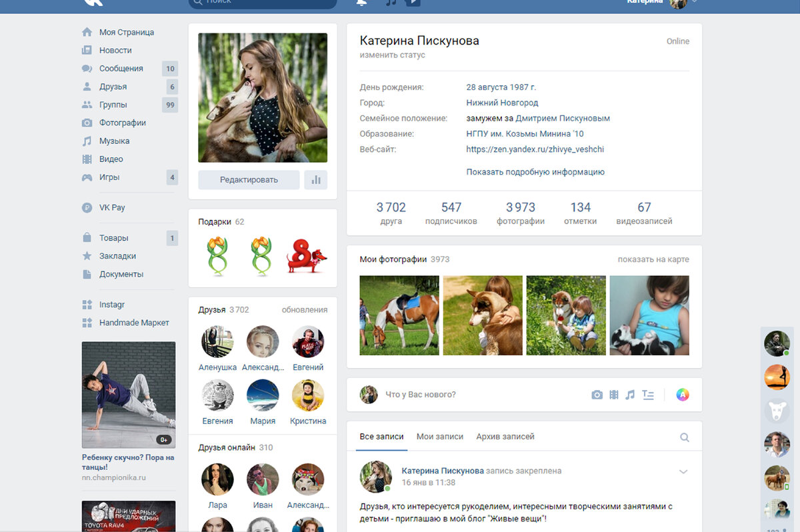The image size is (800, 532).
Task: Open friend Аленушка avatar
Action: (217, 342)
